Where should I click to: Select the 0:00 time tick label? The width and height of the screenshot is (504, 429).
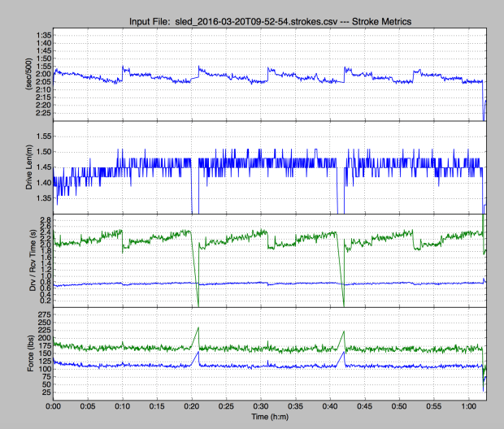54,404
